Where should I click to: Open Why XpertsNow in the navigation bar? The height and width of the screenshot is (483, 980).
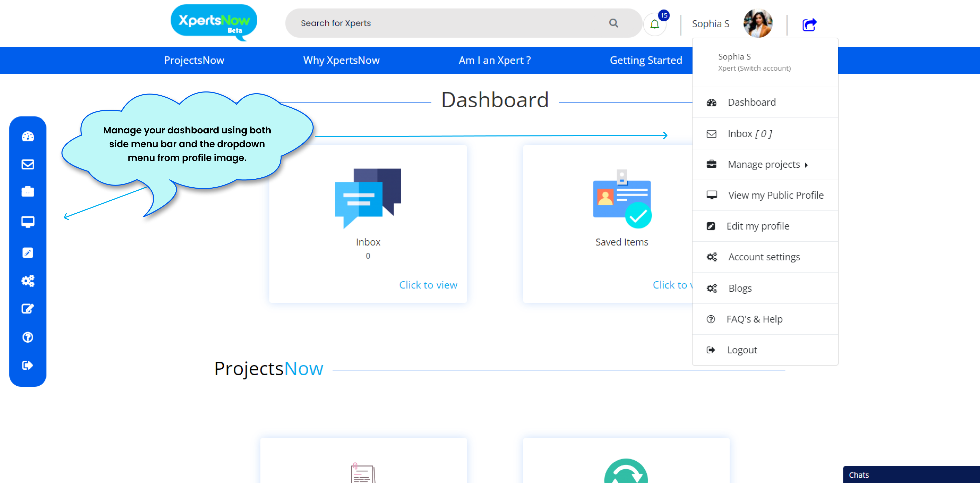coord(341,60)
